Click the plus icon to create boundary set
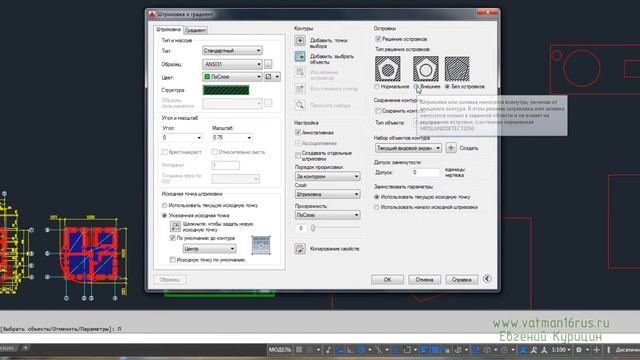640x360 pixels. [x=451, y=148]
